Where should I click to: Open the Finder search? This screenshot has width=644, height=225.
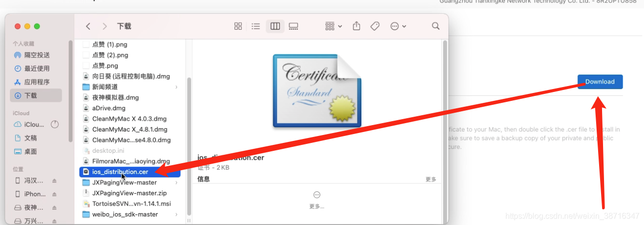tap(435, 26)
